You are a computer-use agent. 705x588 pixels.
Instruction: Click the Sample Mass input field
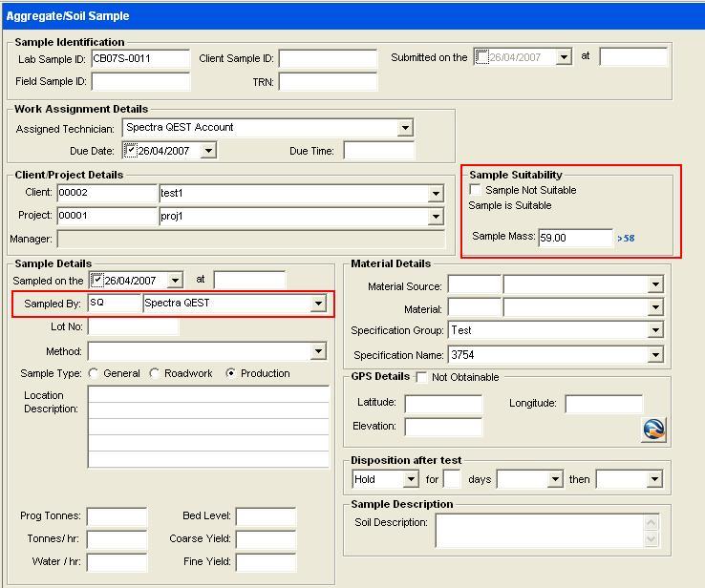coord(574,238)
